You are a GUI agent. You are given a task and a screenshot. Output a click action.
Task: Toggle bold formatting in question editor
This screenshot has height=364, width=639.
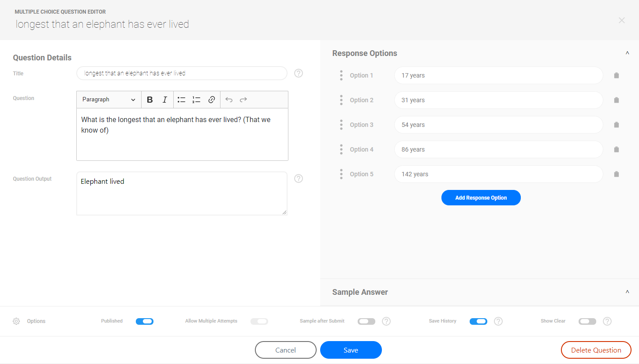[x=150, y=100]
